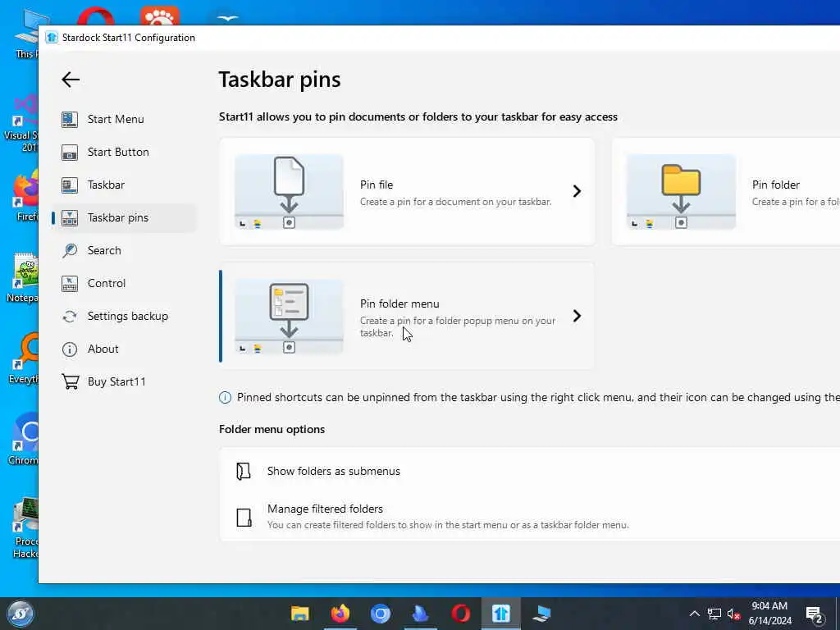Screen dimensions: 840x630
Task: Expand the Pin folder menu chevron
Action: coord(577,316)
